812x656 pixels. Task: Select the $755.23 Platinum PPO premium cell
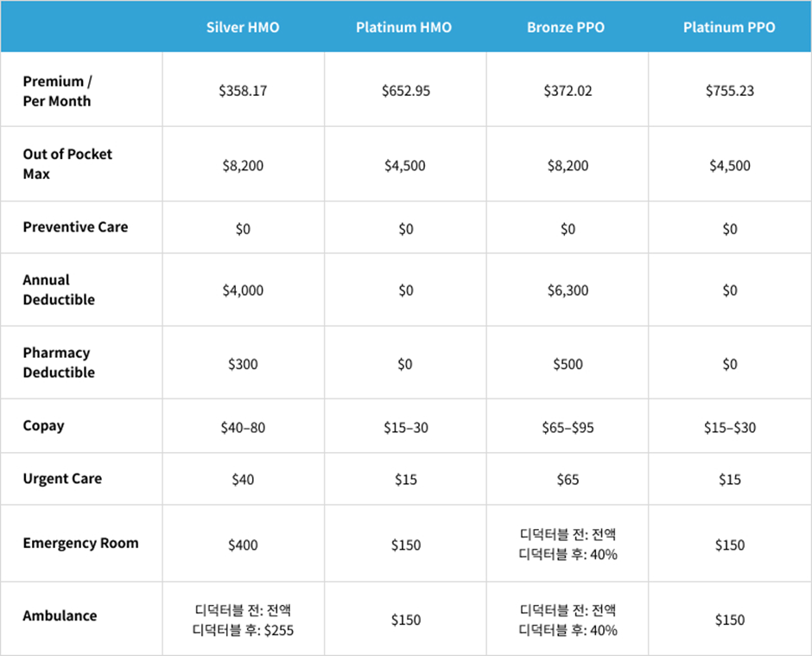tap(729, 90)
